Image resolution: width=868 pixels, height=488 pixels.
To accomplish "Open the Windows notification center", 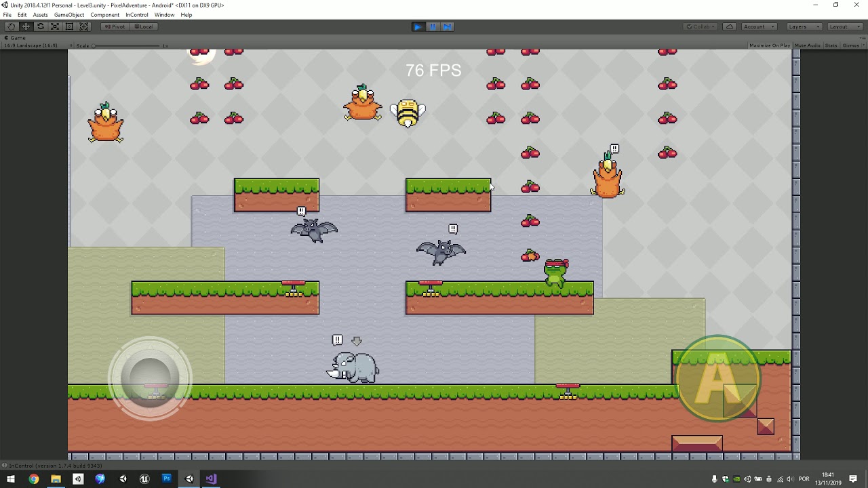I will point(854,479).
